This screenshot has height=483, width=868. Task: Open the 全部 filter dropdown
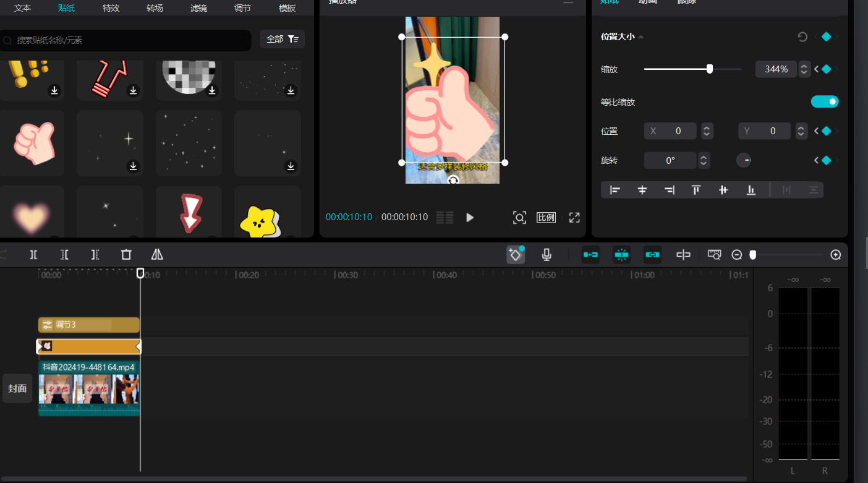coord(282,40)
